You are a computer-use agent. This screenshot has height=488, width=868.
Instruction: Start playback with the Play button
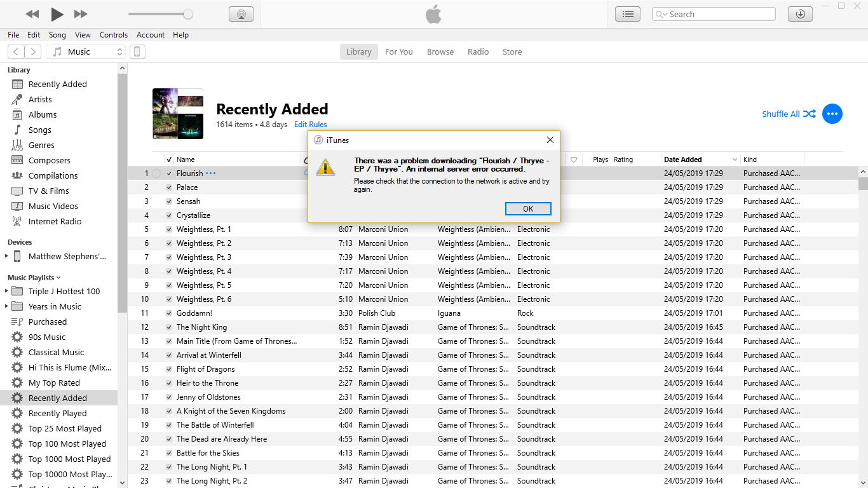coord(57,14)
